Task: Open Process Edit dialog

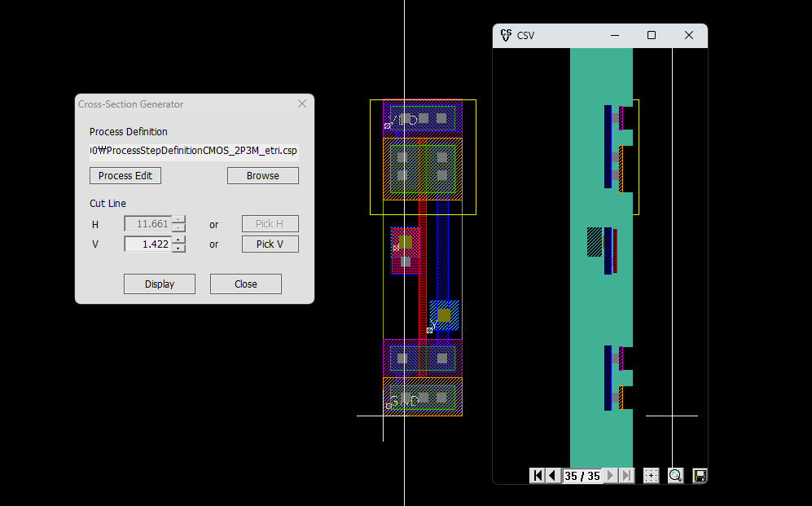Action: [125, 175]
